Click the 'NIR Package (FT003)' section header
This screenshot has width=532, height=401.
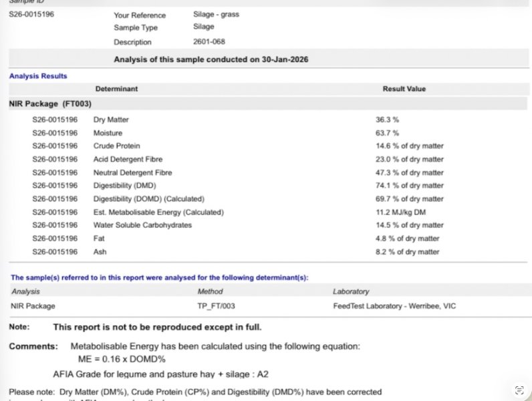[x=50, y=104]
